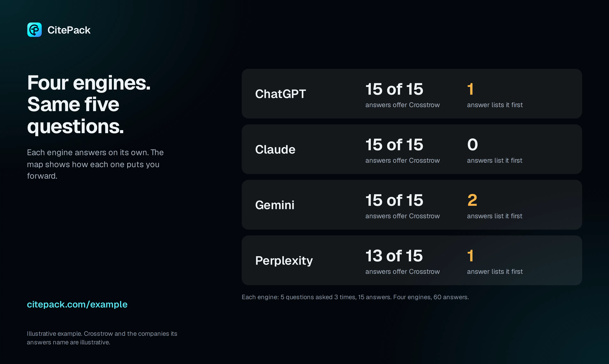
Task: Click '13 of 15' in Perplexity row
Action: tap(394, 256)
